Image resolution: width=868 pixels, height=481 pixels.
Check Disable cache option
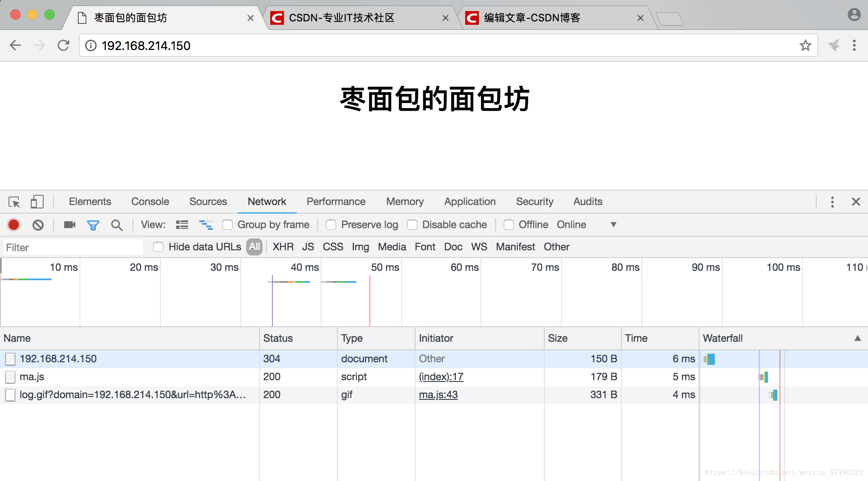(412, 225)
